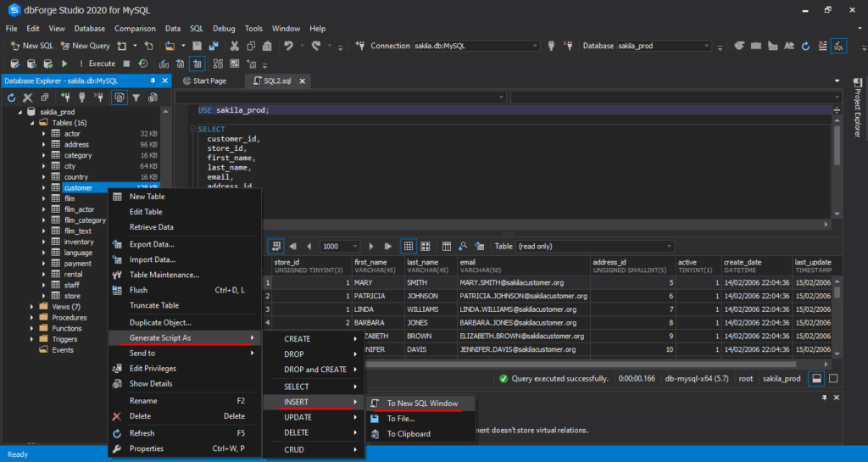Toggle paginal mode button in results toolbar
This screenshot has width=868, height=462.
pyautogui.click(x=275, y=246)
